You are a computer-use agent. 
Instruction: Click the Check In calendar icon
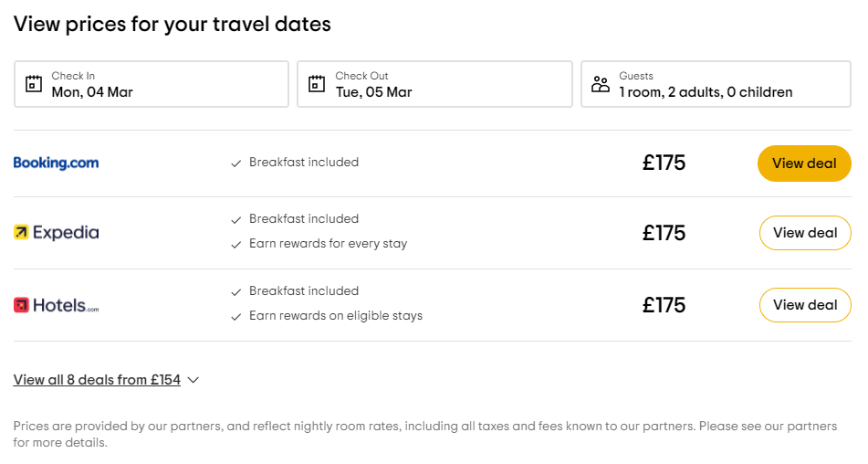(34, 84)
